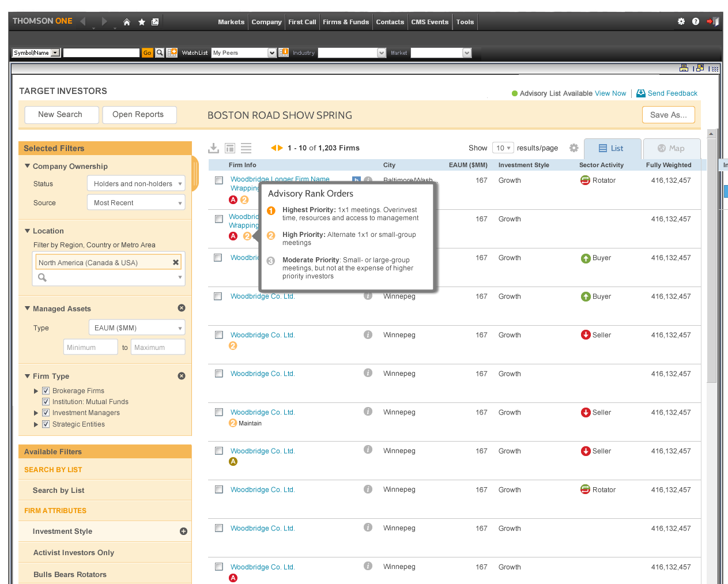Click the print icon above Target Investors
Screen dimensions: 728x584
684,68
